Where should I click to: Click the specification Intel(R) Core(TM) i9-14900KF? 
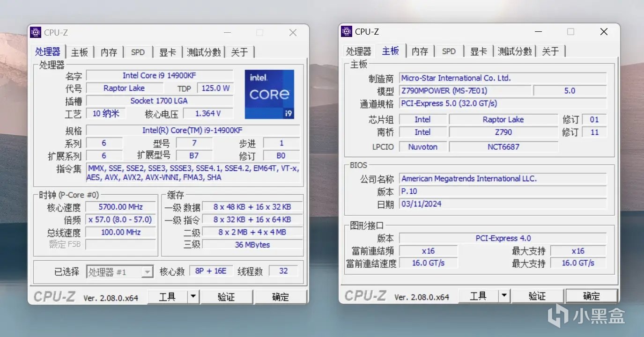coord(192,130)
